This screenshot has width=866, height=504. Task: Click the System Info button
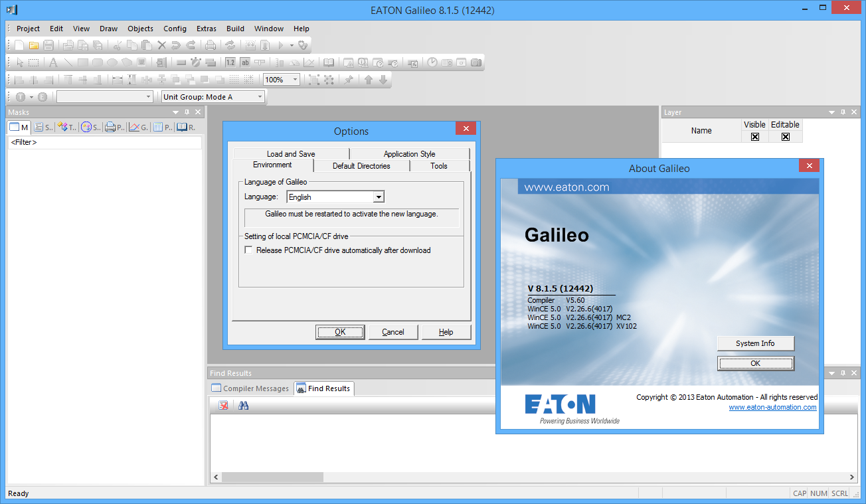[756, 343]
